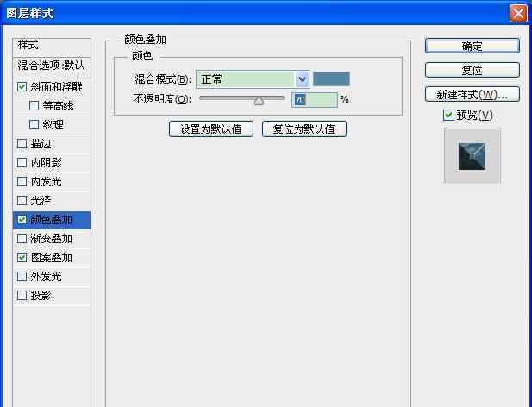Open the 渐变叠加 settings row
The image size is (532, 407).
[51, 239]
